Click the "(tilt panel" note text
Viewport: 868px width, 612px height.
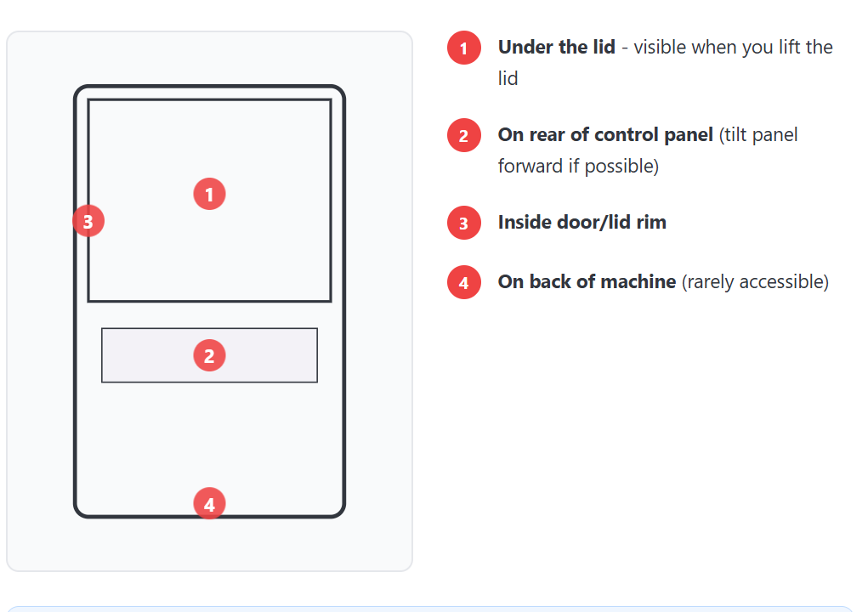[758, 134]
